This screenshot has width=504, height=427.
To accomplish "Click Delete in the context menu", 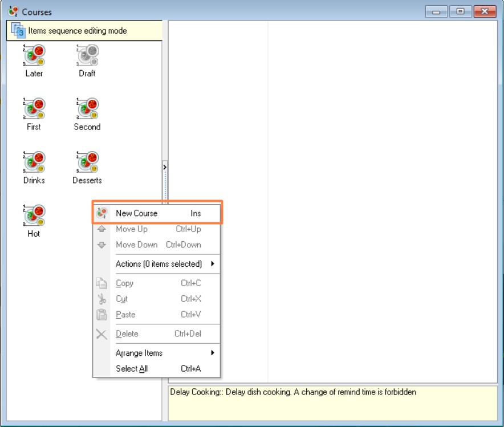I will [157, 334].
